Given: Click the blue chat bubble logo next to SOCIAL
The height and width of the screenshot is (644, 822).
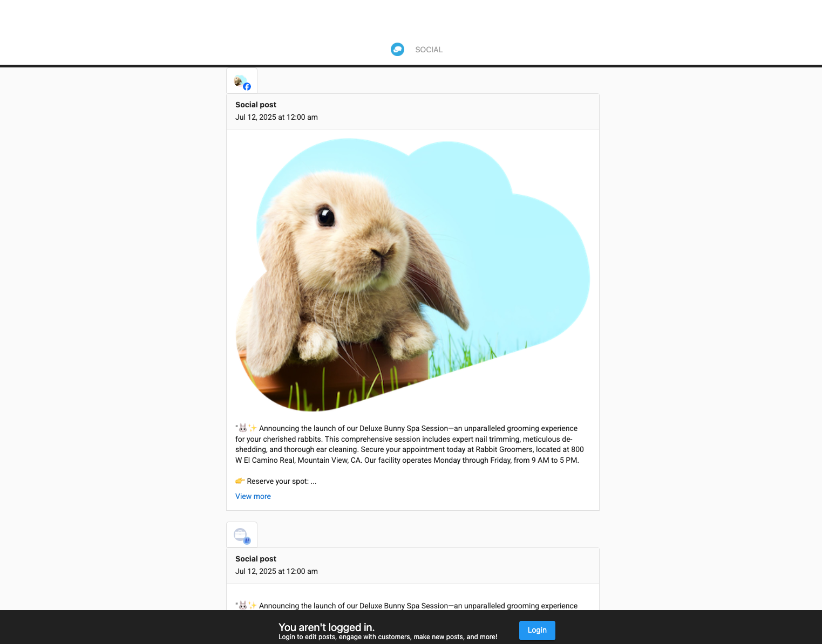Looking at the screenshot, I should (398, 49).
